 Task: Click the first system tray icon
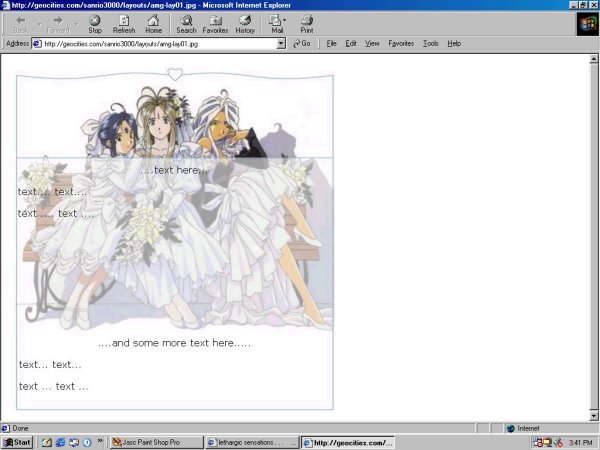pyautogui.click(x=538, y=443)
